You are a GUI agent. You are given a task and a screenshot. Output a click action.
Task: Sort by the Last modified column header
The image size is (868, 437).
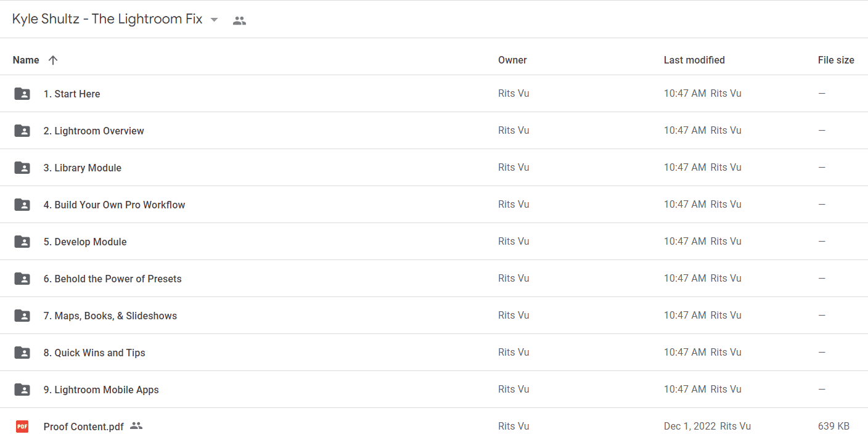[x=694, y=60]
